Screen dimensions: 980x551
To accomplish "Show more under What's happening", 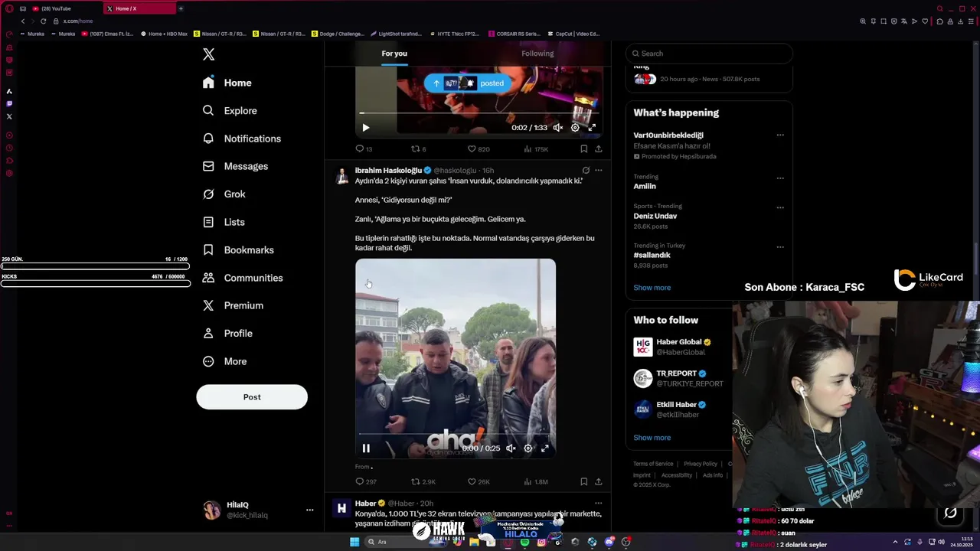I will point(652,288).
